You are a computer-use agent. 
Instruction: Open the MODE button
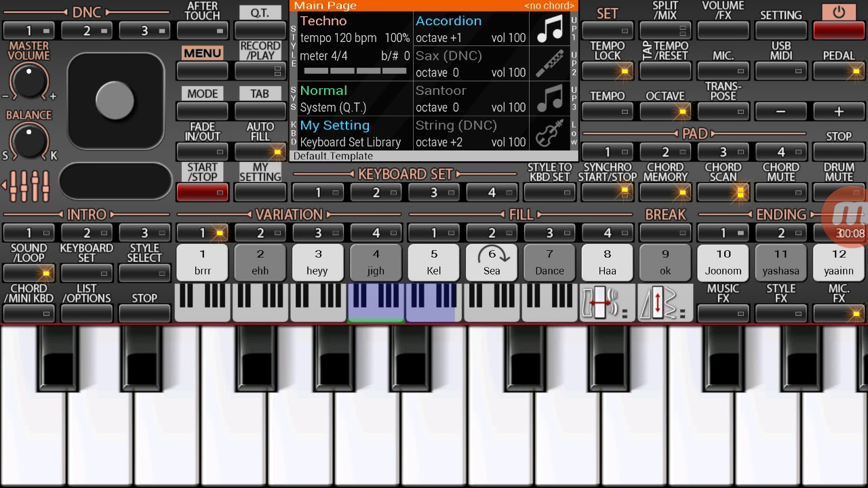(202, 111)
